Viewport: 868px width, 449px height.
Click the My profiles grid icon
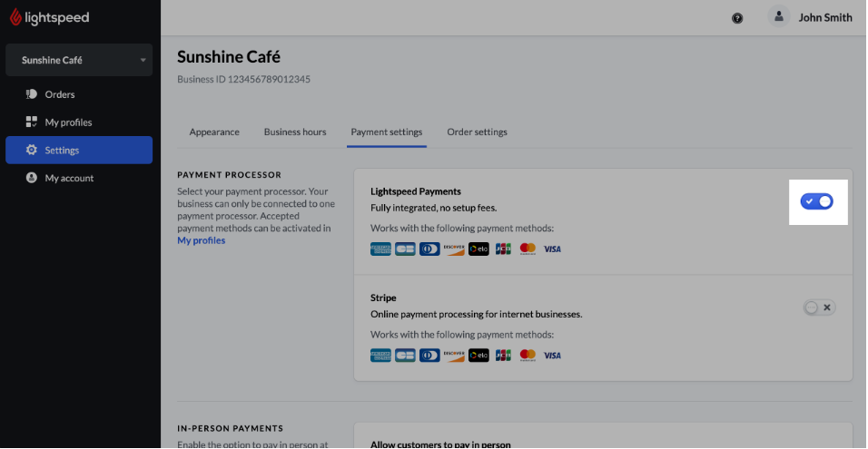[32, 122]
